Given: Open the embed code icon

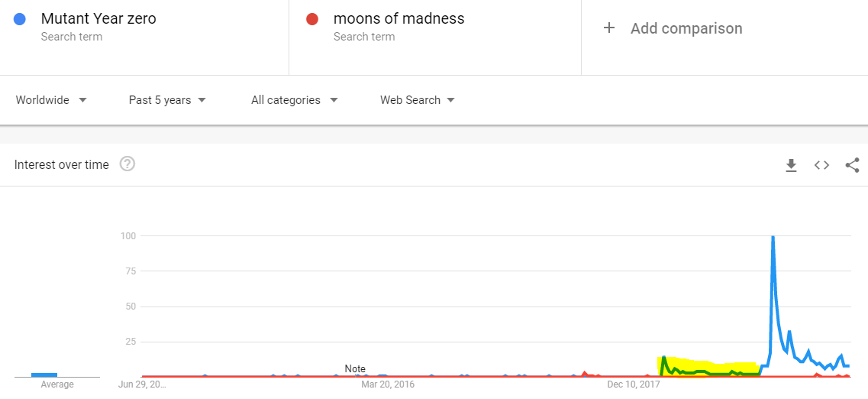Looking at the screenshot, I should 821,165.
